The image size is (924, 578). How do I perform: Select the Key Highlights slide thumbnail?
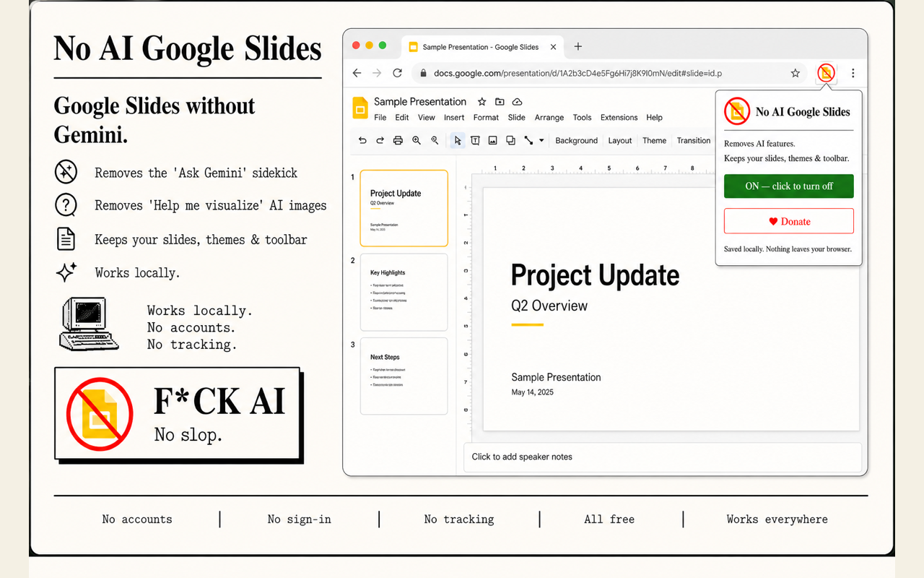tap(404, 292)
